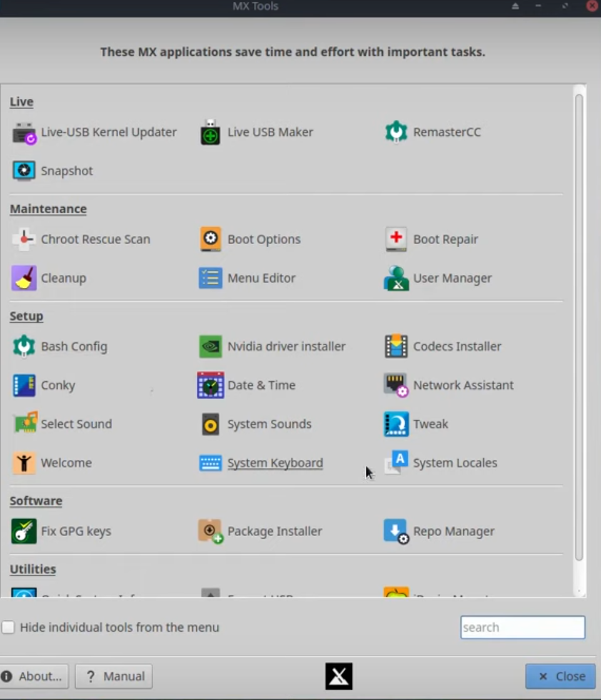Open the Manual help button
This screenshot has width=601, height=700.
(x=114, y=676)
